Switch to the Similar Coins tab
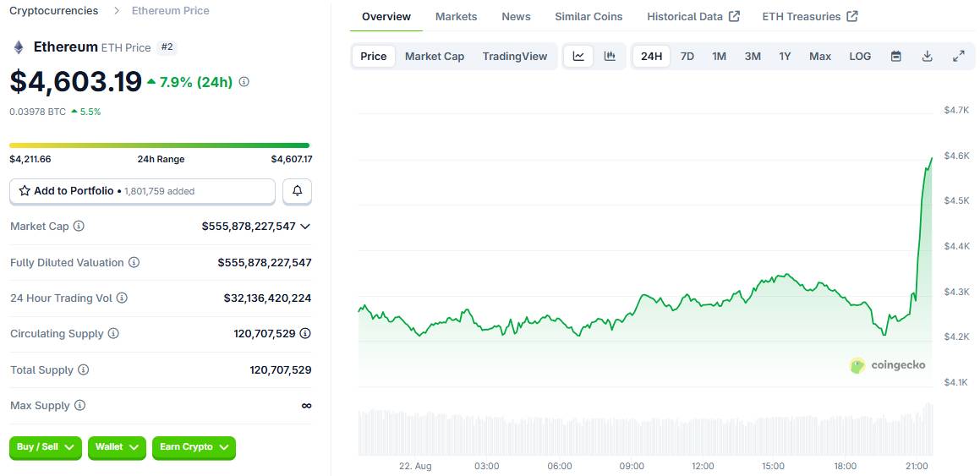 [x=589, y=17]
